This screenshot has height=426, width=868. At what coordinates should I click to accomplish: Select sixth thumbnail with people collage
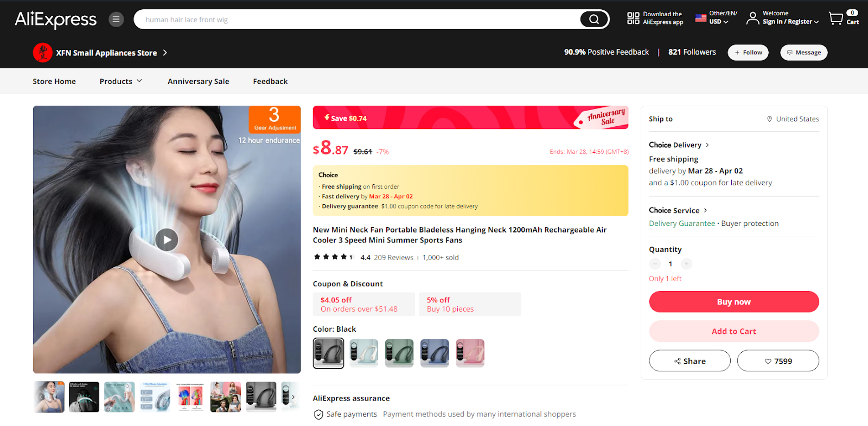(226, 397)
